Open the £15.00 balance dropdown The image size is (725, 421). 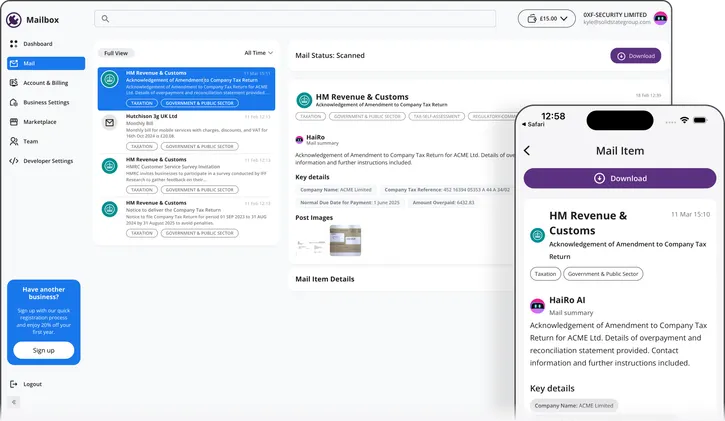547,18
